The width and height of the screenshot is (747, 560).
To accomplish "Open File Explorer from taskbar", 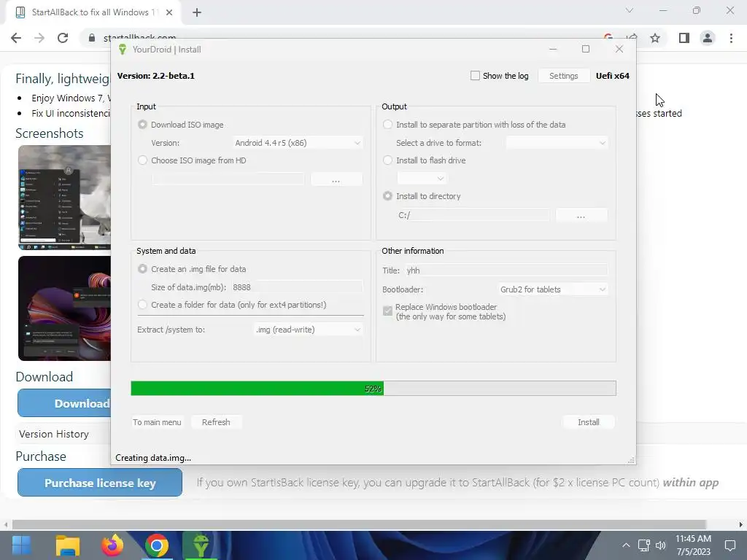I will (68, 545).
